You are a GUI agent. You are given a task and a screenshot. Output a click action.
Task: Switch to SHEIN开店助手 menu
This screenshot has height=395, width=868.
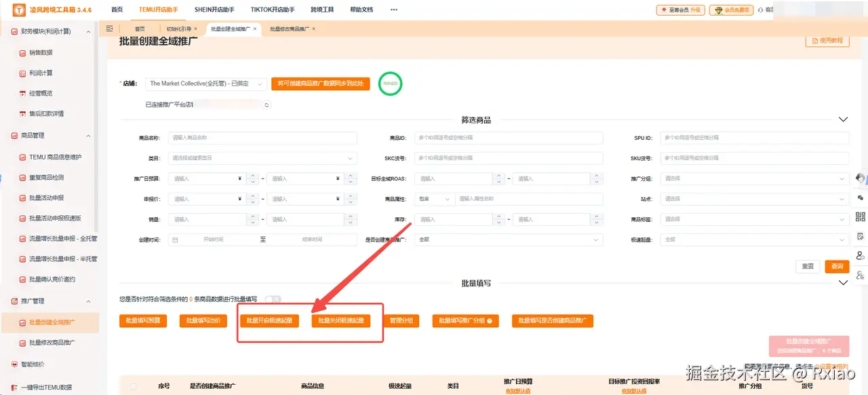pos(214,10)
